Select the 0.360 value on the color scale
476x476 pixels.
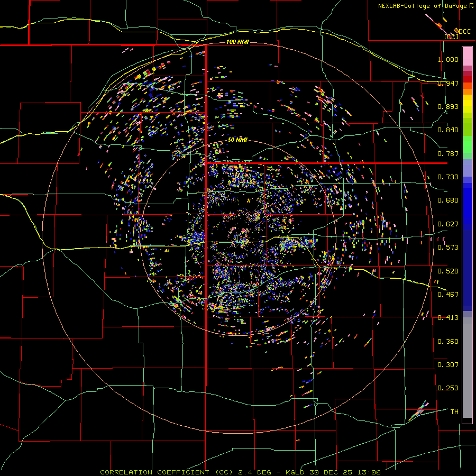click(x=448, y=342)
